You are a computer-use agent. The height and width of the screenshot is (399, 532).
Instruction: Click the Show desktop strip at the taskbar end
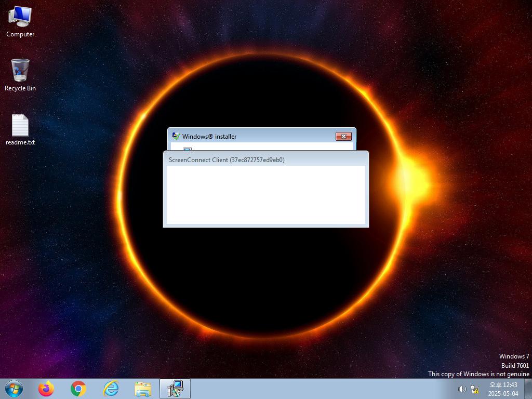point(528,389)
